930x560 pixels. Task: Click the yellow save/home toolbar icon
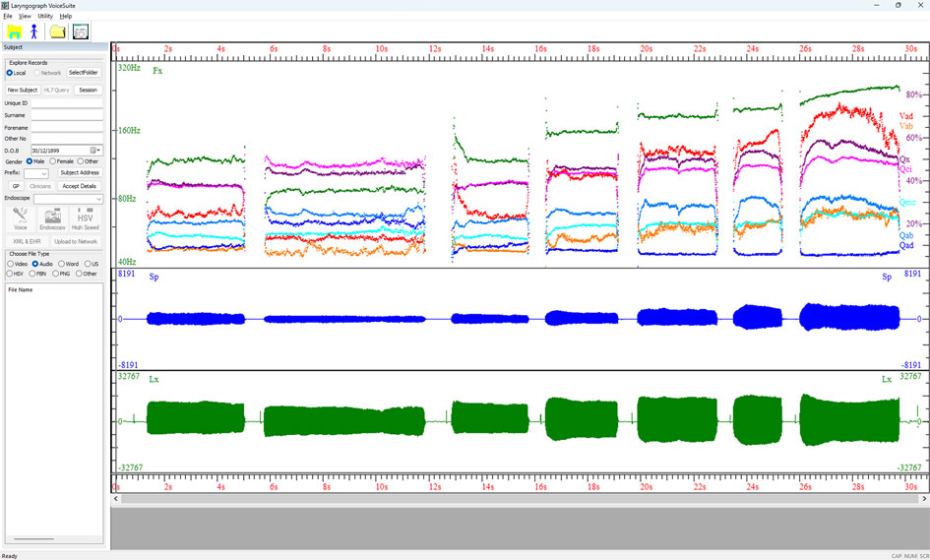click(14, 31)
